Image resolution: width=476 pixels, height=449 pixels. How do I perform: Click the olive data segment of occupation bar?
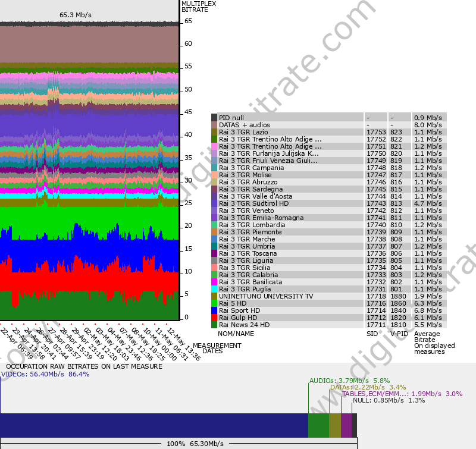click(x=335, y=425)
